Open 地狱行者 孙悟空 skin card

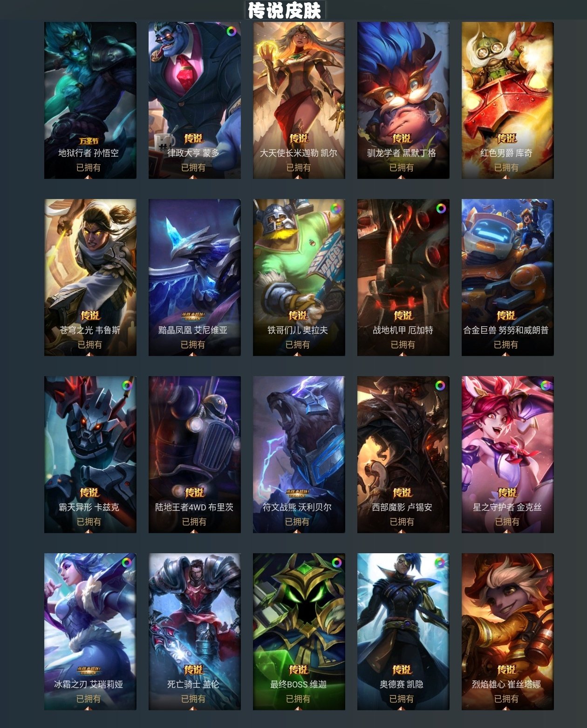point(90,100)
